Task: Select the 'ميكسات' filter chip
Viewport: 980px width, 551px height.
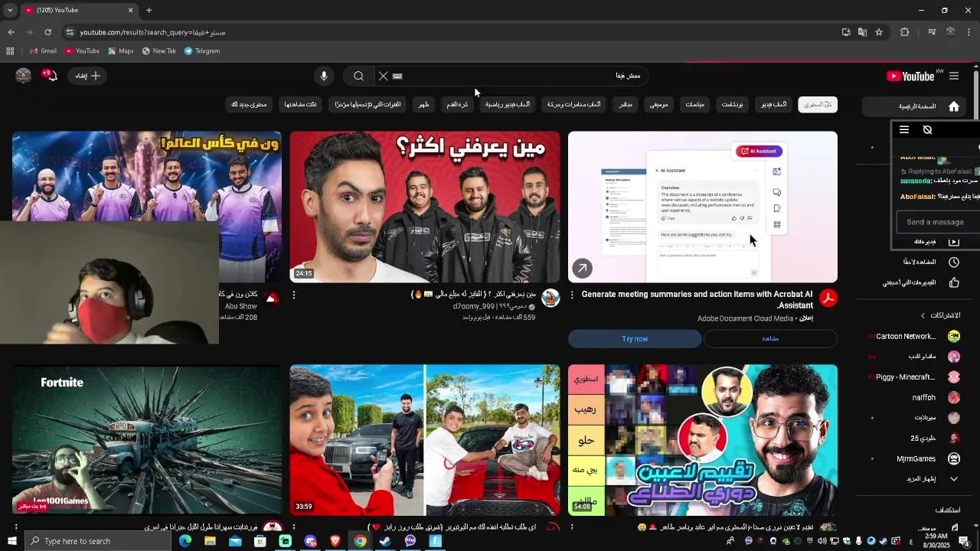Action: tap(694, 104)
